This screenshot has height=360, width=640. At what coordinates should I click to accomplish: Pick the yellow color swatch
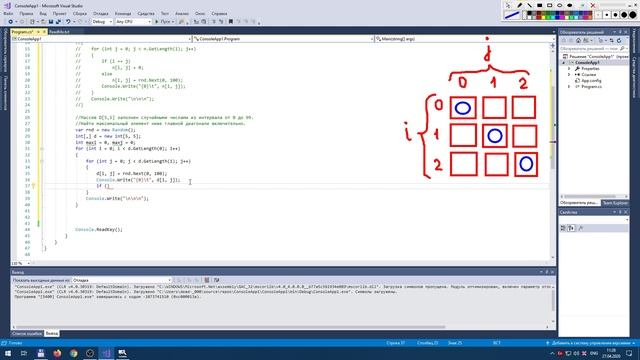click(543, 17)
